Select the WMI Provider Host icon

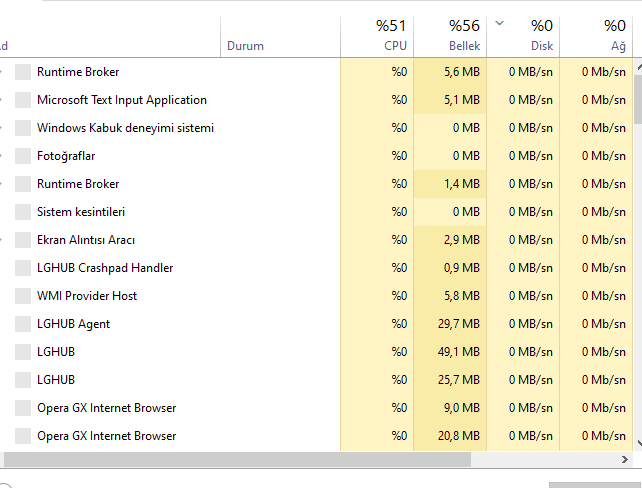click(x=23, y=296)
